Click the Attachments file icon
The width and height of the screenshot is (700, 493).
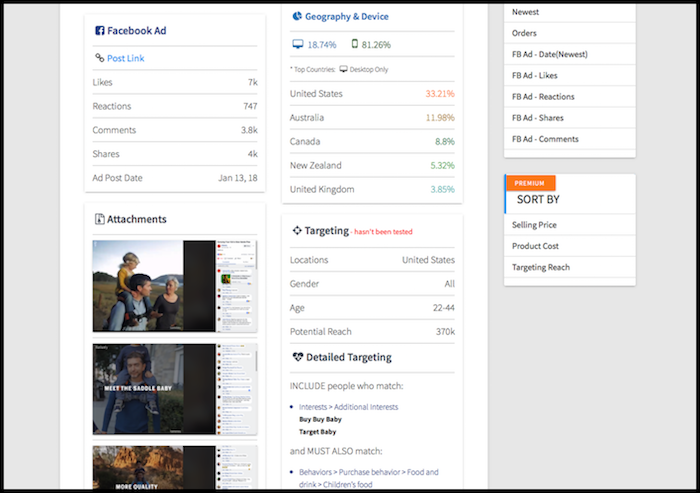pos(99,219)
